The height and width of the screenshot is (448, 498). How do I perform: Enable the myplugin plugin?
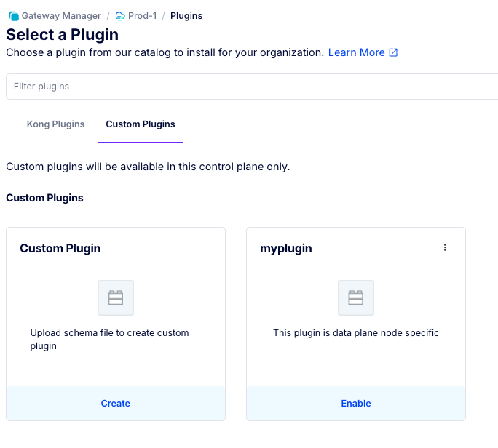[356, 404]
